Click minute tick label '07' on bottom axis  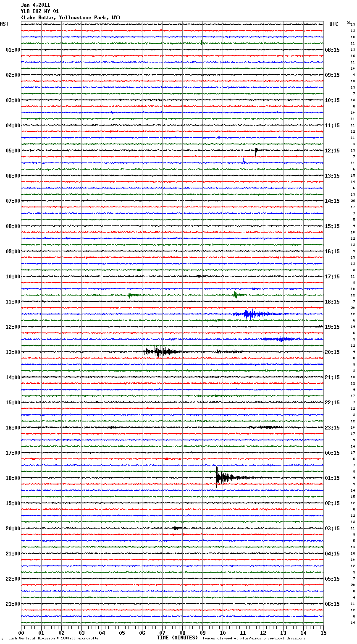pos(162,633)
